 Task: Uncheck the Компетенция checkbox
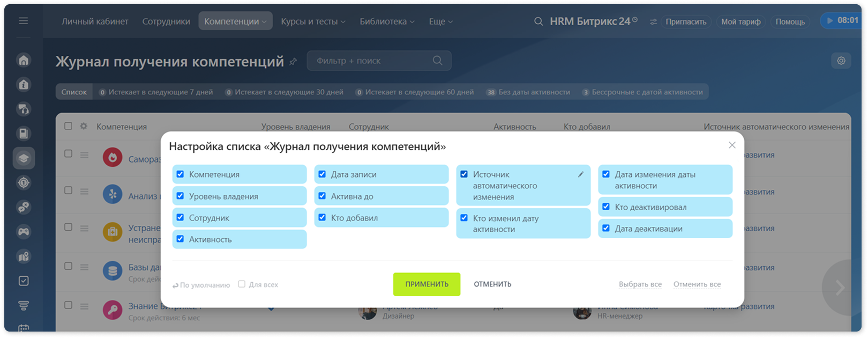click(x=180, y=174)
